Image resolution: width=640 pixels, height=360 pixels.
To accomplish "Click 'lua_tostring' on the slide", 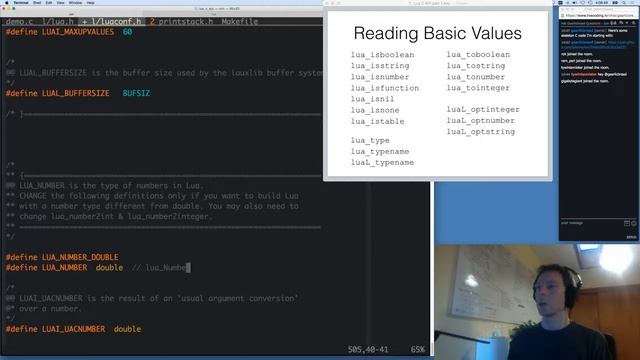I will [476, 66].
